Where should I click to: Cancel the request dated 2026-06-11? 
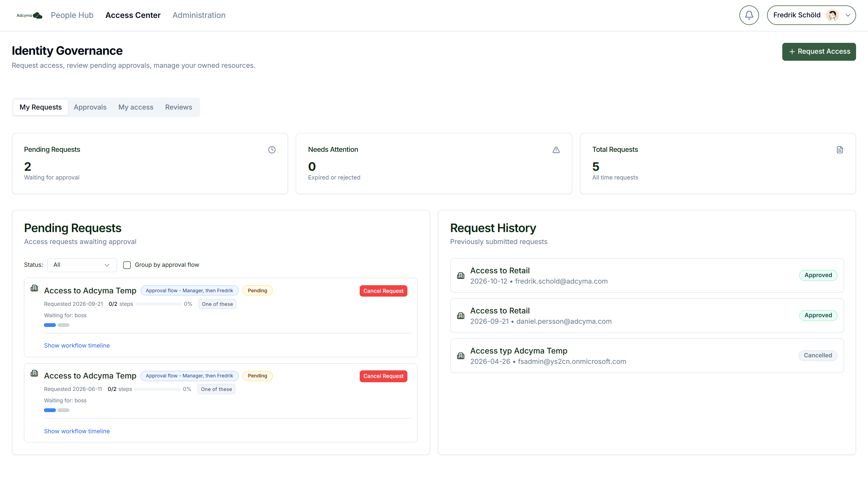[383, 376]
